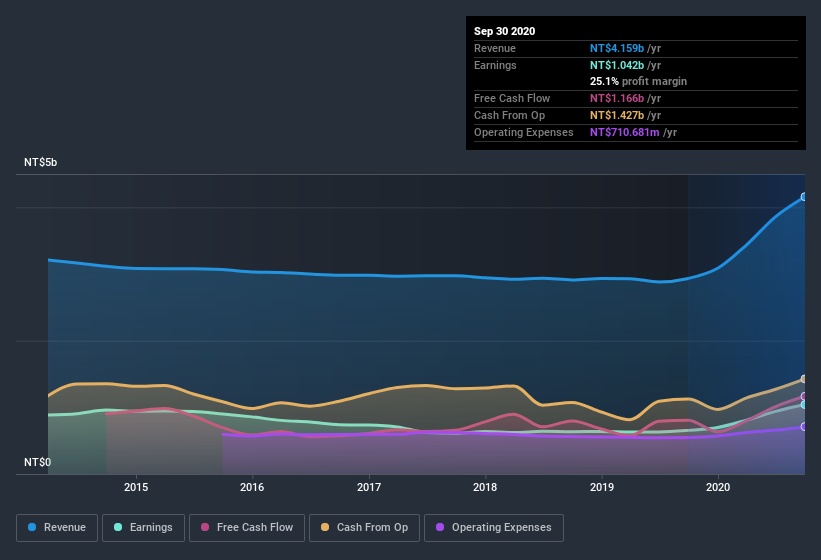Click the 2016 x-axis label

[x=252, y=487]
